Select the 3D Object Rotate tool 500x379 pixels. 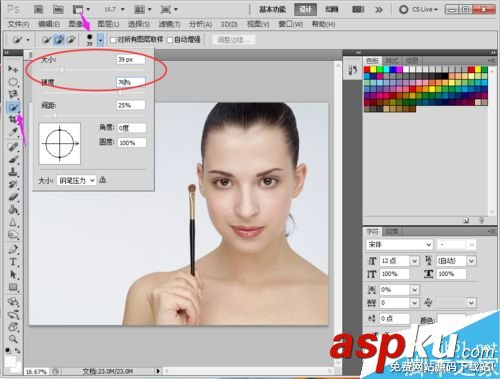coord(13,302)
